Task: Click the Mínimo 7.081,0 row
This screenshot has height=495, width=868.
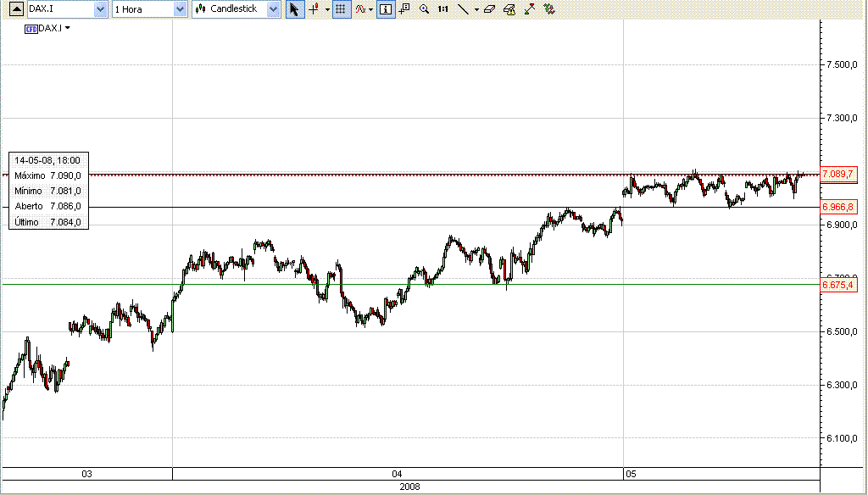Action: tap(48, 191)
